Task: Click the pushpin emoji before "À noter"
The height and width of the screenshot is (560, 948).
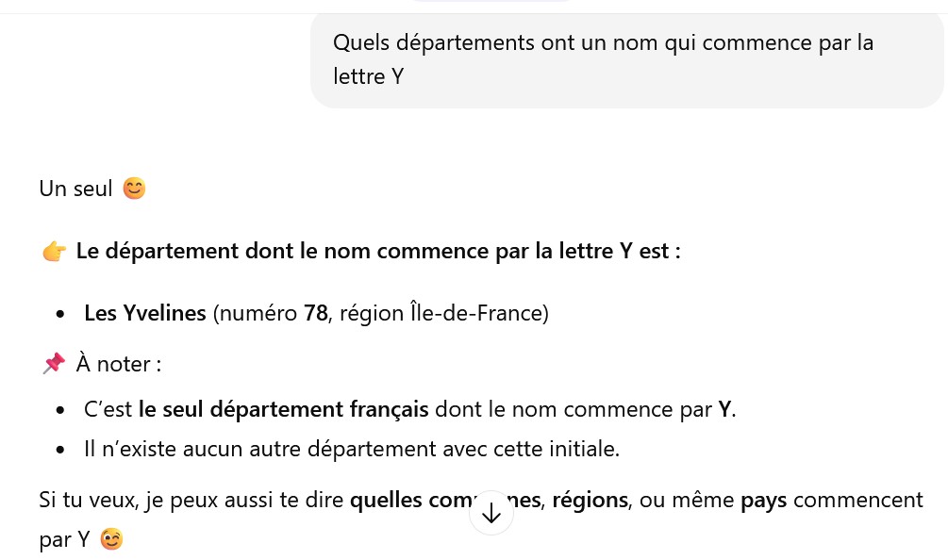Action: click(x=54, y=363)
